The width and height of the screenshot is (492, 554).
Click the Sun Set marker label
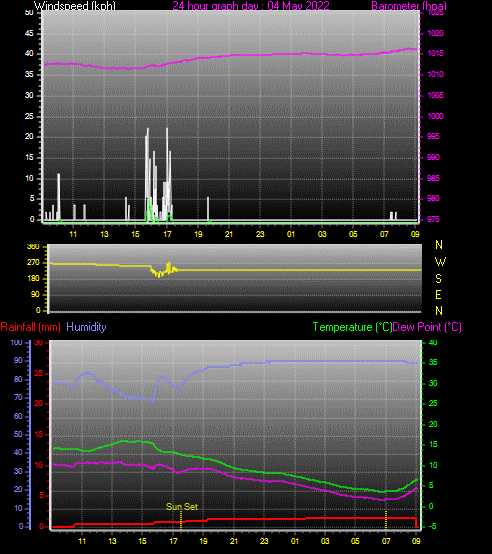tap(182, 507)
